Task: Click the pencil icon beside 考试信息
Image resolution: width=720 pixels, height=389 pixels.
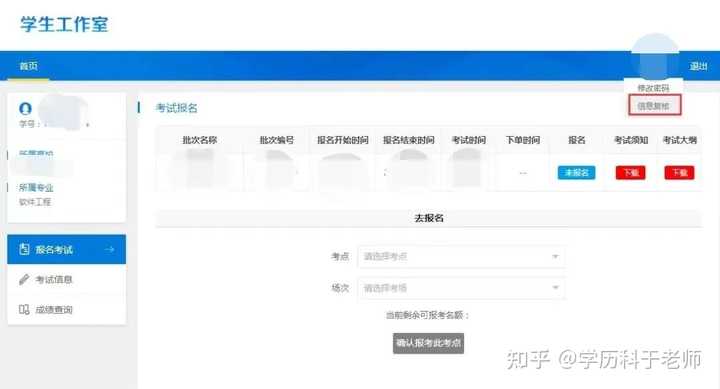Action: pyautogui.click(x=24, y=279)
